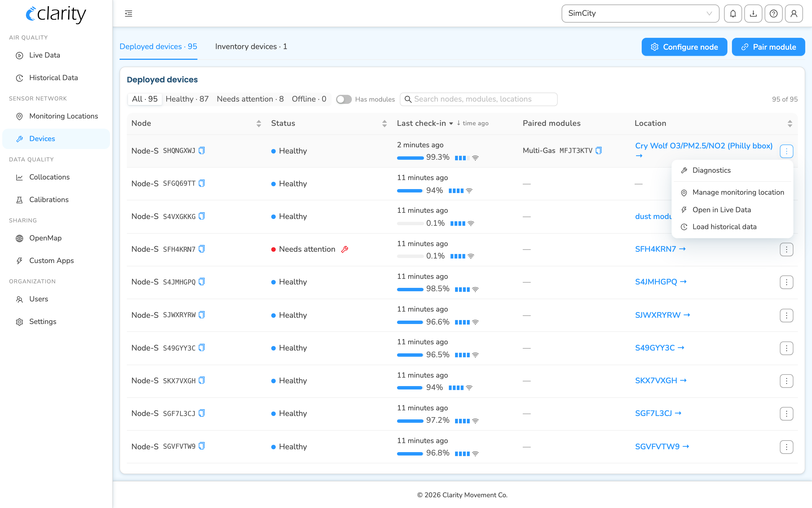This screenshot has width=812, height=508.
Task: Copy module ID MFJT3KTV
Action: pyautogui.click(x=599, y=150)
